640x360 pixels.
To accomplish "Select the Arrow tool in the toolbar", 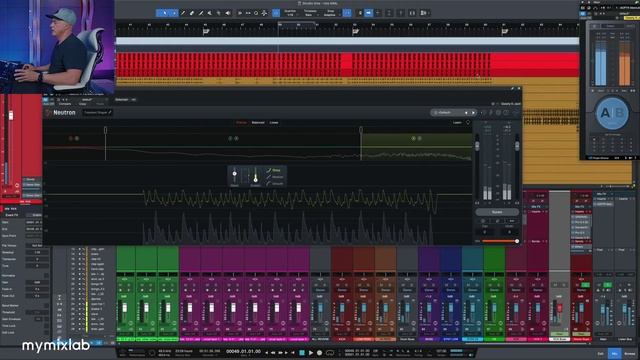I will (x=164, y=13).
